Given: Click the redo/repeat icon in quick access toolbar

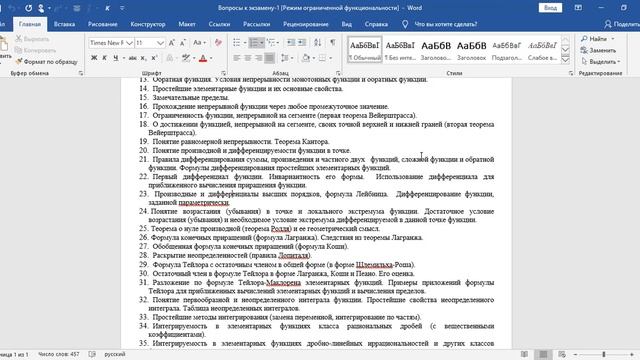Looking at the screenshot, I should click(x=29, y=8).
